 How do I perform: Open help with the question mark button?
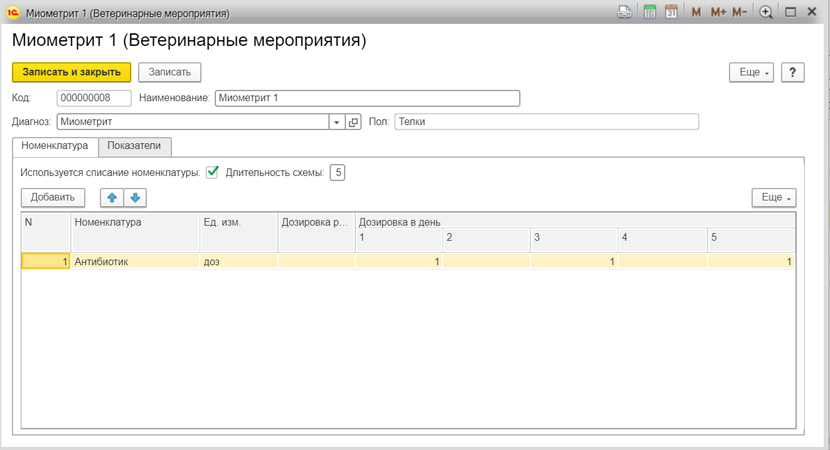pos(792,73)
